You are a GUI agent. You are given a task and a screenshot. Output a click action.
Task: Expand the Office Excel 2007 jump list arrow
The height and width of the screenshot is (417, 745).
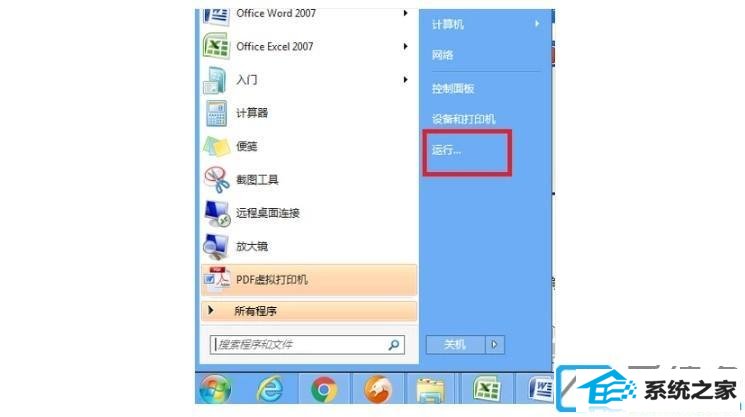[x=405, y=47]
